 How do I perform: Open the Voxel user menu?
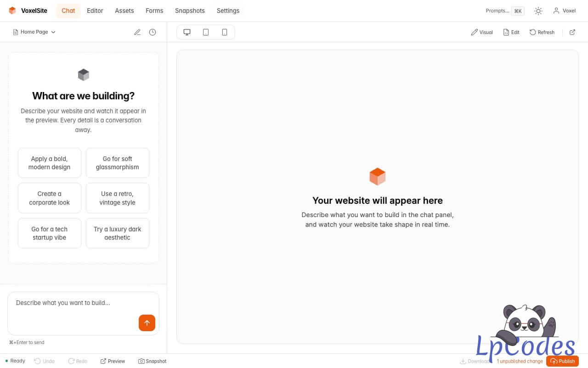(x=565, y=11)
